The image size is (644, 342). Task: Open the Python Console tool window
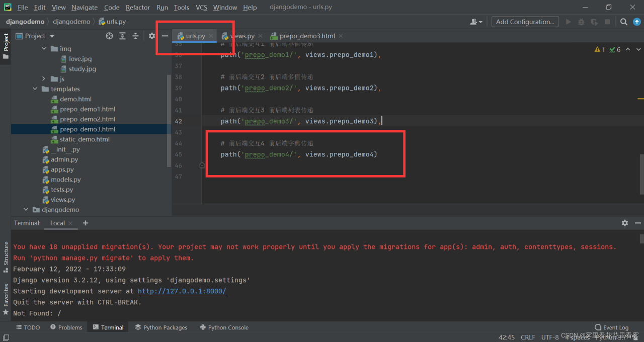[224, 327]
